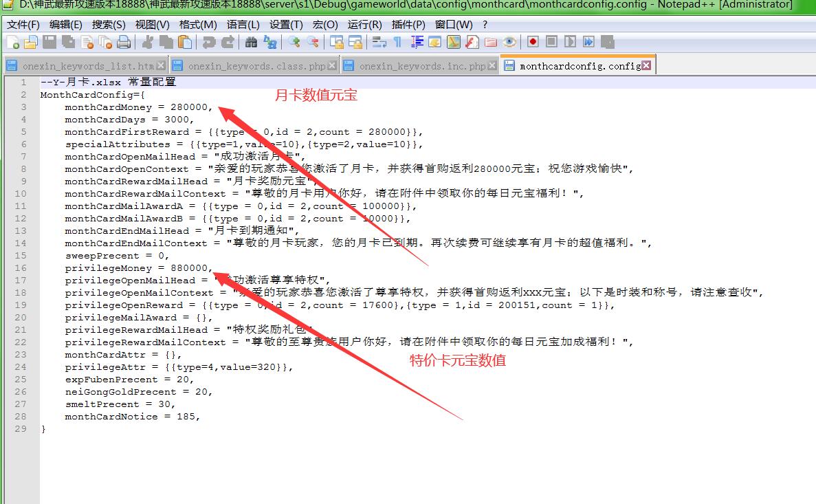
Task: Open the 运行(R) menu
Action: tap(364, 25)
